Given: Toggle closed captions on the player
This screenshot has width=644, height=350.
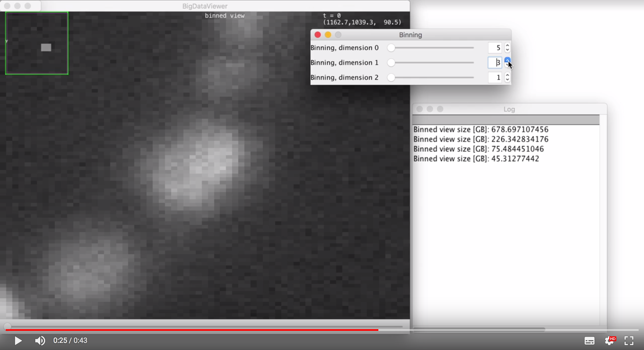Looking at the screenshot, I should coord(590,340).
